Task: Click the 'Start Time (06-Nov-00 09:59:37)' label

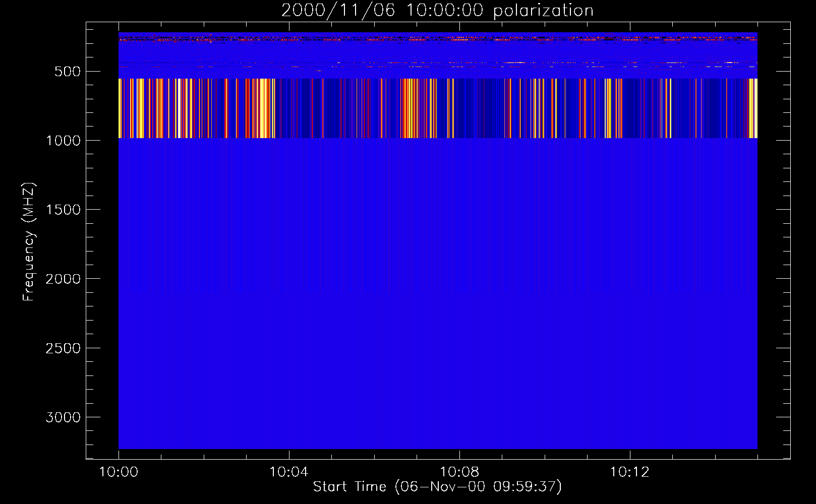Action: click(x=437, y=487)
